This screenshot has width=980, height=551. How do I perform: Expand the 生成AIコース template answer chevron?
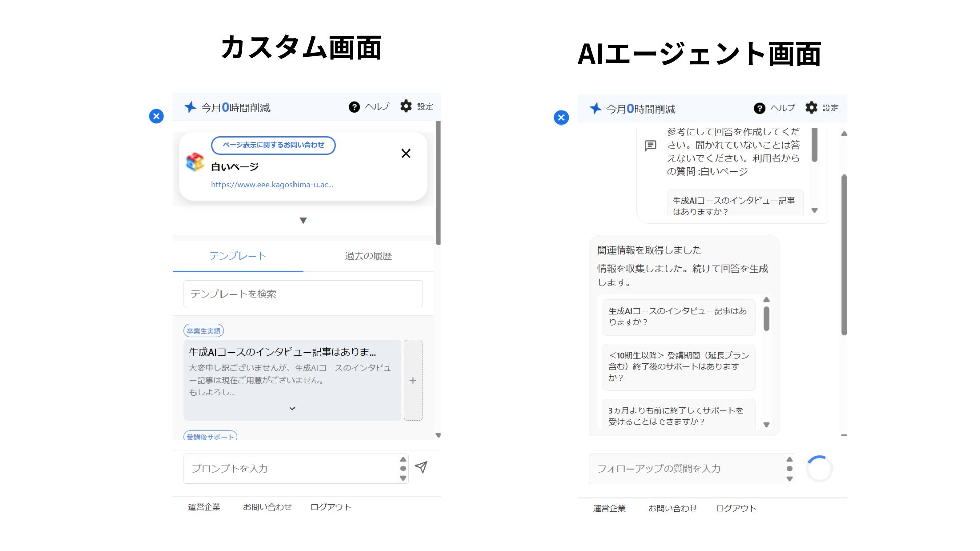point(292,409)
